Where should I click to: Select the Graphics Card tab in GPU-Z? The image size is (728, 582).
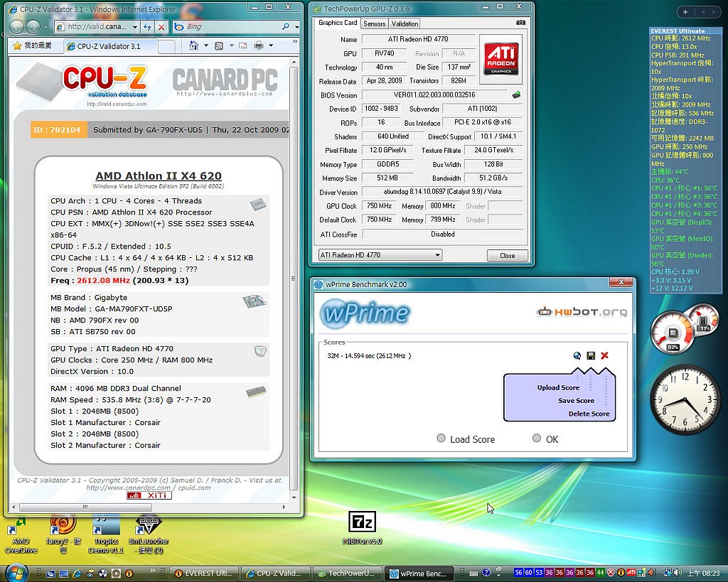[x=338, y=22]
